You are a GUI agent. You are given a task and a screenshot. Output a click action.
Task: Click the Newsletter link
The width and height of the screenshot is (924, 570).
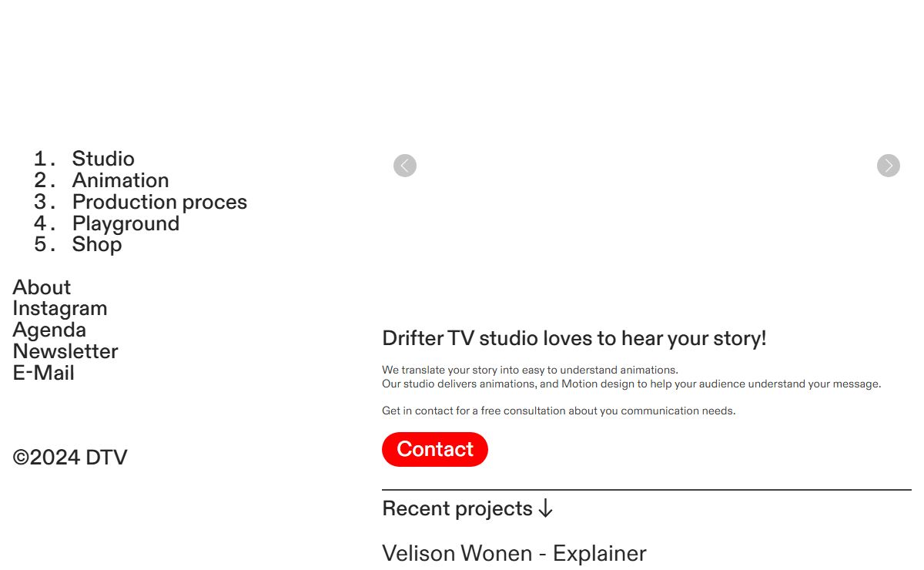[65, 351]
